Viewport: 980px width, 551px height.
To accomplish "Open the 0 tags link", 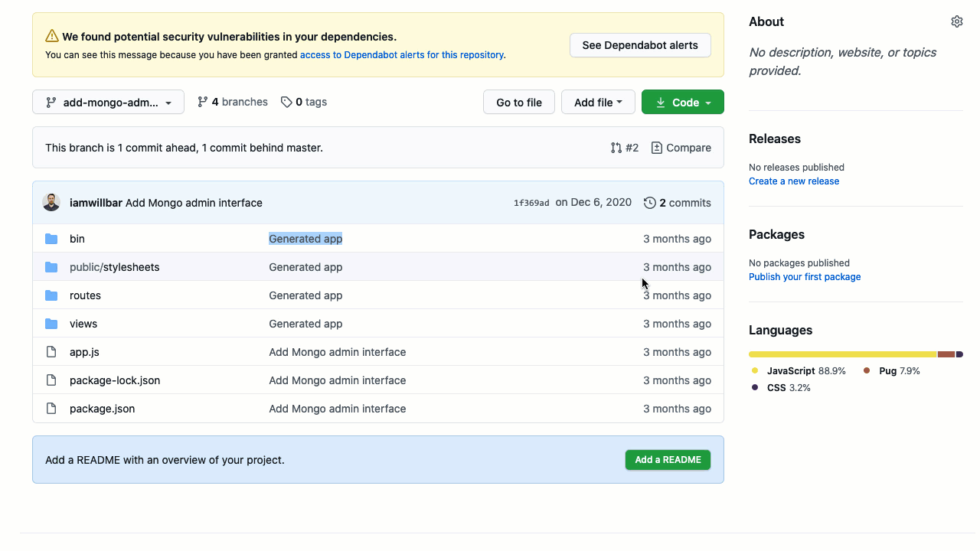I will click(x=304, y=102).
